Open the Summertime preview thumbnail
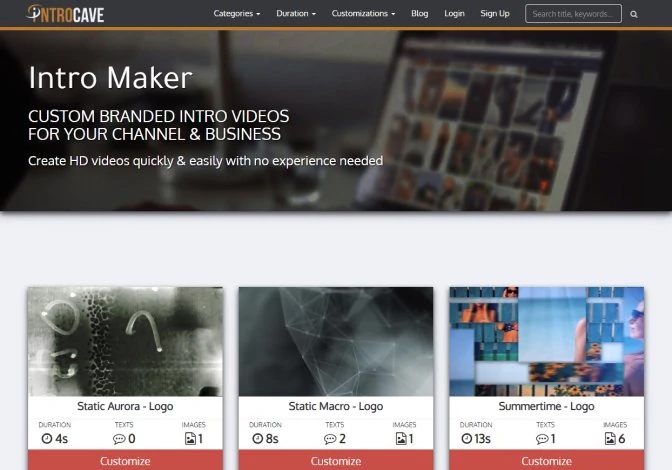The image size is (672, 470). (546, 341)
